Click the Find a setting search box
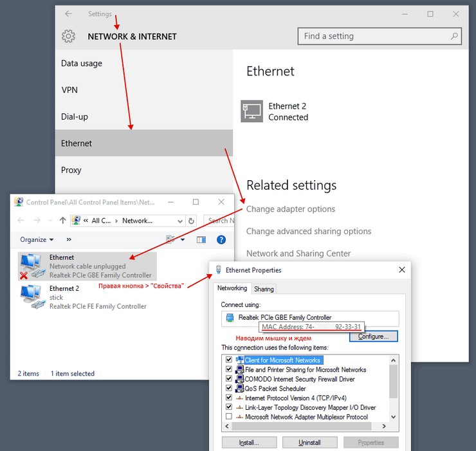476x451 pixels. click(380, 36)
